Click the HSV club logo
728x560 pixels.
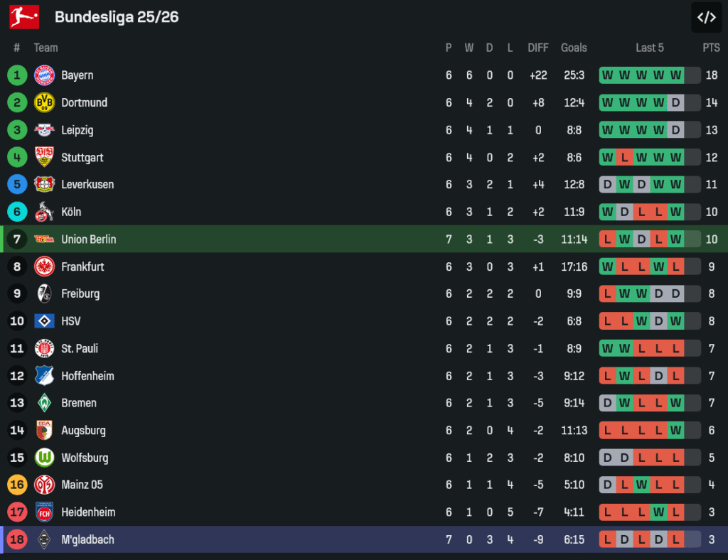(44, 321)
